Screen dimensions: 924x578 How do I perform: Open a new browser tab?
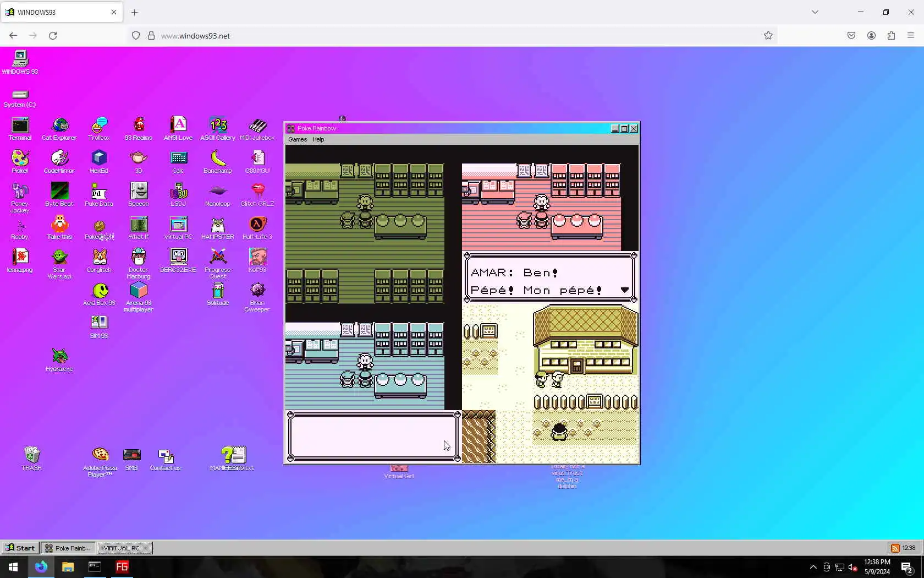pyautogui.click(x=135, y=12)
